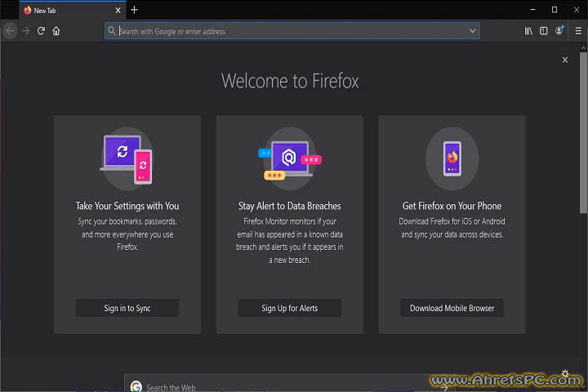Close the New Tab tab

coord(118,11)
